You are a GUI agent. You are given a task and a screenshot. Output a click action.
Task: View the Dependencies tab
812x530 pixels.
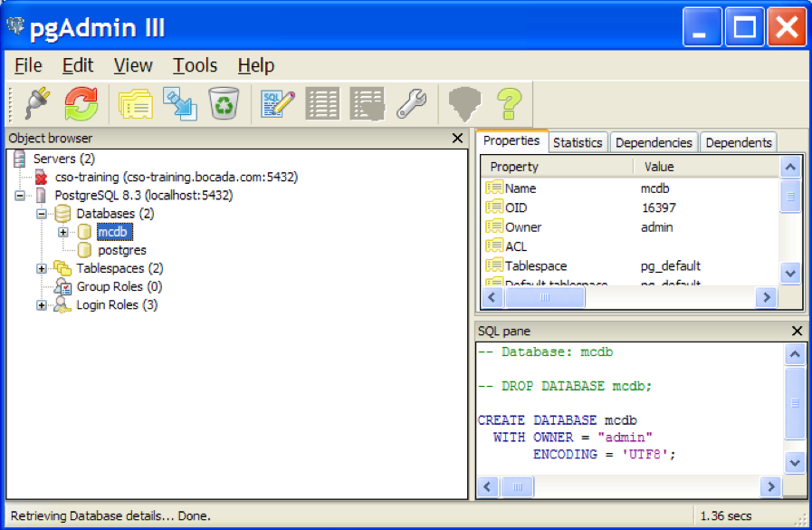pyautogui.click(x=654, y=141)
